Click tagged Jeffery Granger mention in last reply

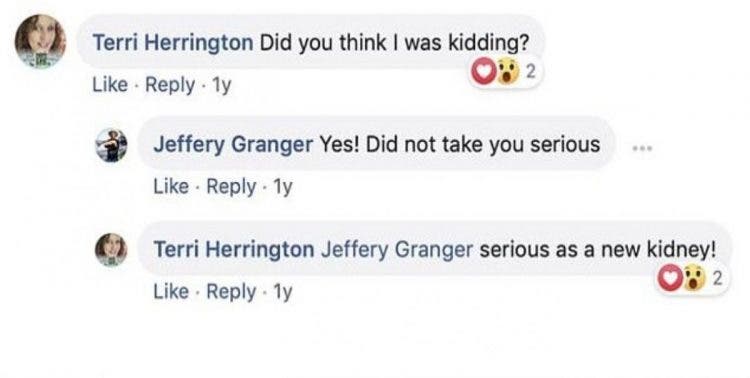pyautogui.click(x=397, y=249)
